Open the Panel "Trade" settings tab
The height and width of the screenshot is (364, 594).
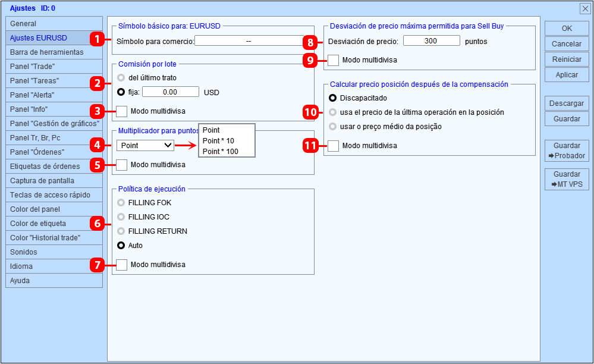[x=54, y=67]
